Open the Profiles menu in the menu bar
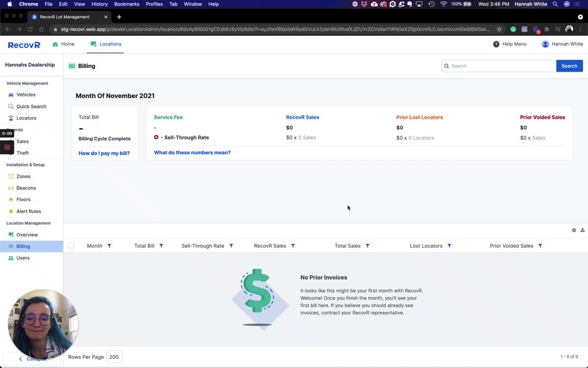Viewport: 588px width, 368px height. tap(154, 4)
